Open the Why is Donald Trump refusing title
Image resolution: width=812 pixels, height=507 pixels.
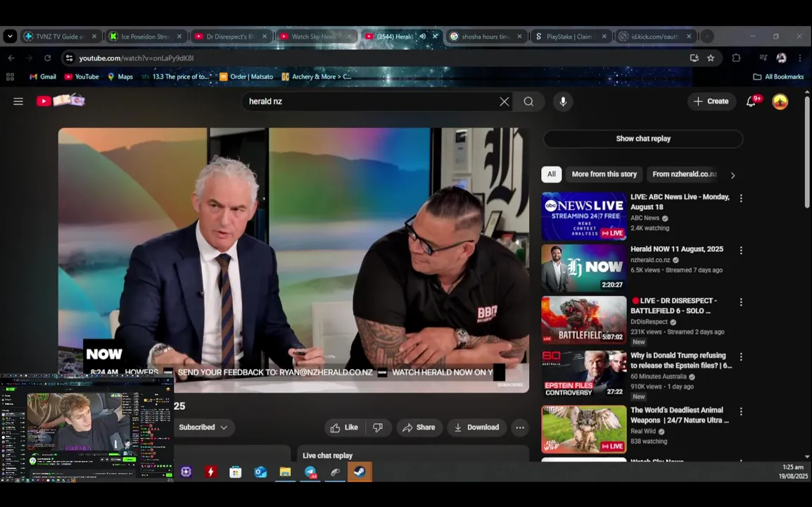click(681, 361)
